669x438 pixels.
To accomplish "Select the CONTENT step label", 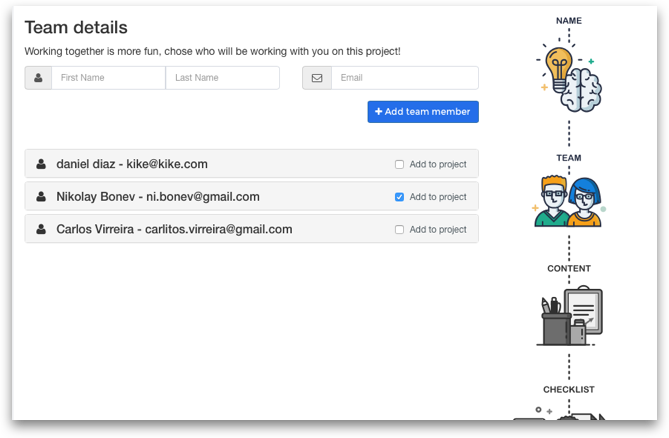I will 569,268.
